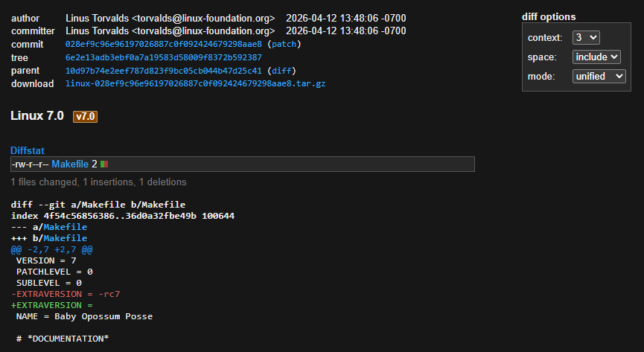Click the b/Makefile link in diff header
644x352 pixels.
(65, 238)
